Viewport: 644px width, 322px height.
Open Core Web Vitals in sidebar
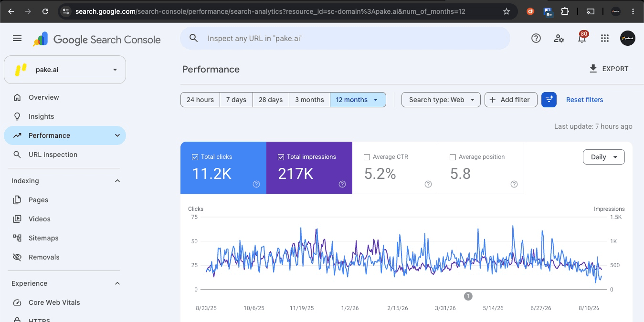click(65, 302)
